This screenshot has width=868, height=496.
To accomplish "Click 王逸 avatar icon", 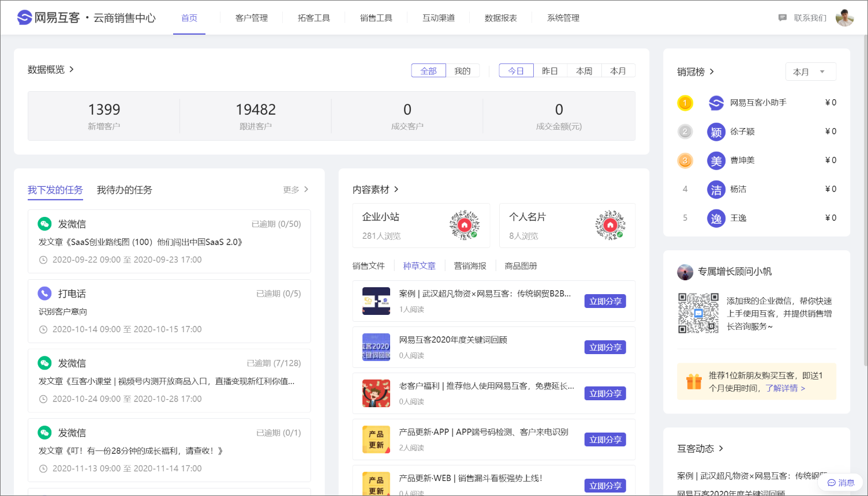I will pyautogui.click(x=716, y=218).
